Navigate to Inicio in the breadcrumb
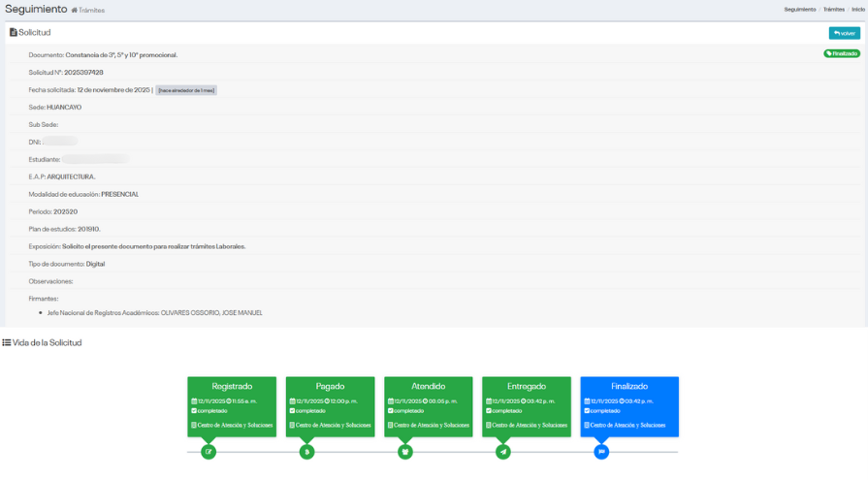This screenshot has width=868, height=480. 858,10
